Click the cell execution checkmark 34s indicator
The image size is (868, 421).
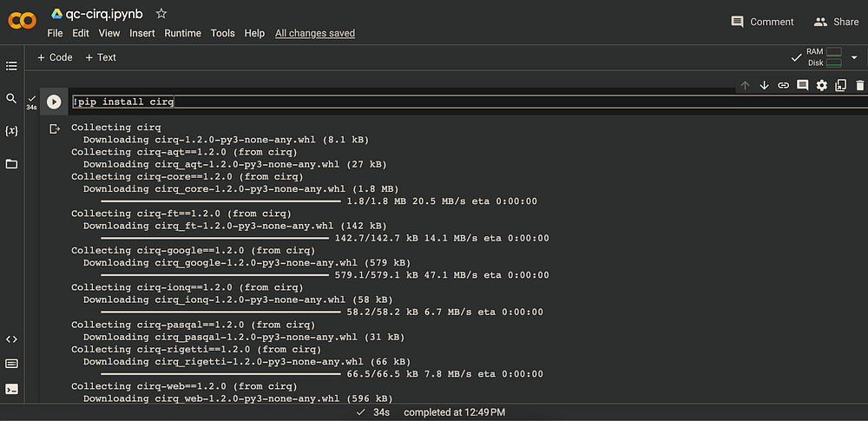coord(31,102)
